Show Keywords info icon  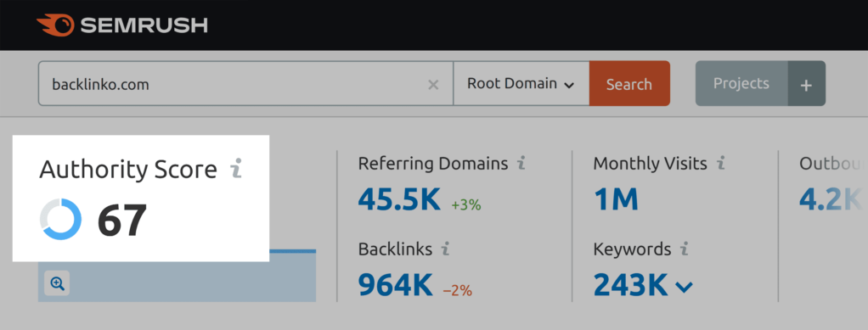coord(685,249)
